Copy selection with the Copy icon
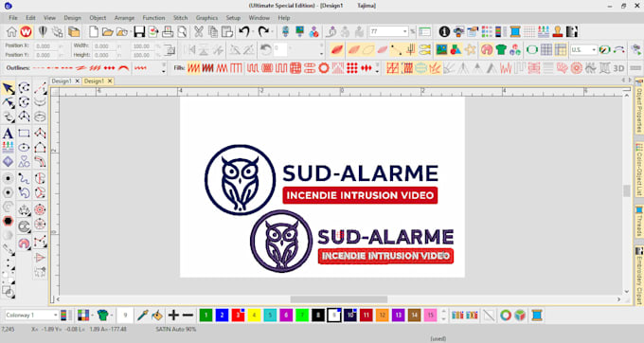Image resolution: width=644 pixels, height=343 pixels. (213, 31)
